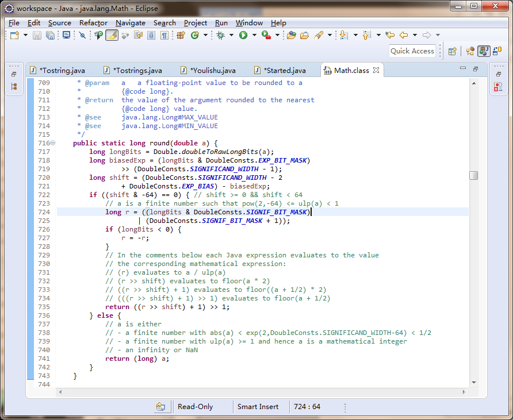Restore the left minimized view stack
This screenshot has width=513, height=420.
tap(14, 74)
